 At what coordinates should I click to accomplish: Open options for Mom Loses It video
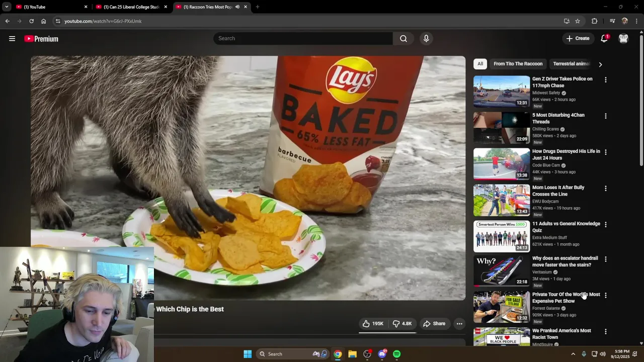pyautogui.click(x=606, y=189)
